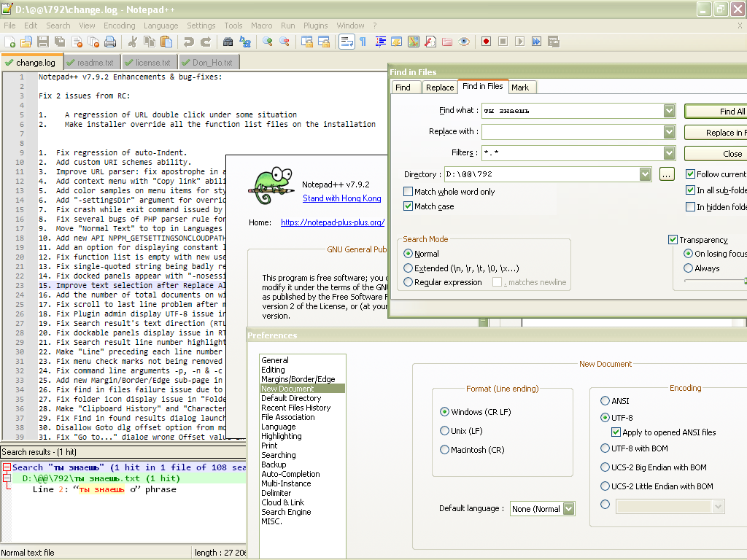
Task: Click the Undo arrow icon
Action: [189, 42]
